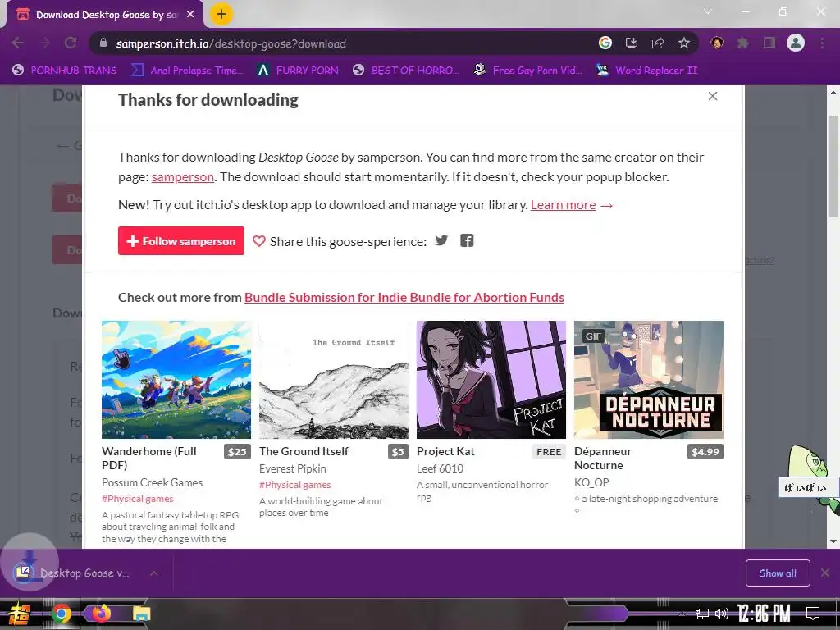The image size is (840, 630).
Task: Open Indie Bundle for Abortion Funds link
Action: [x=404, y=297]
